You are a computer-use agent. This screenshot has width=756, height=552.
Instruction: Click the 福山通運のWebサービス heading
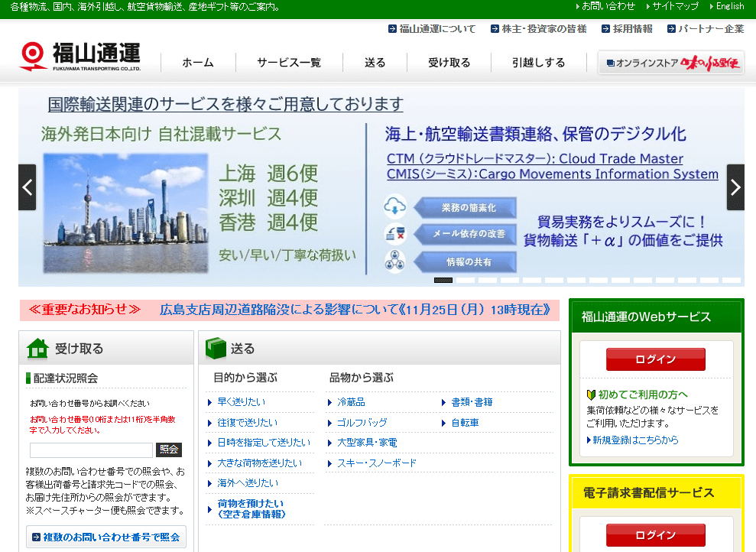tap(646, 317)
